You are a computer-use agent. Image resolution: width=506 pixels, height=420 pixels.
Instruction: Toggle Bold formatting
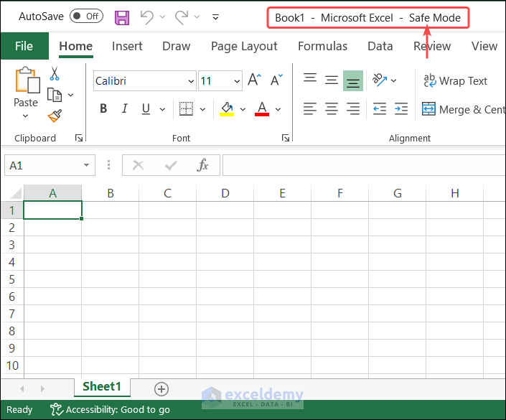(x=103, y=108)
